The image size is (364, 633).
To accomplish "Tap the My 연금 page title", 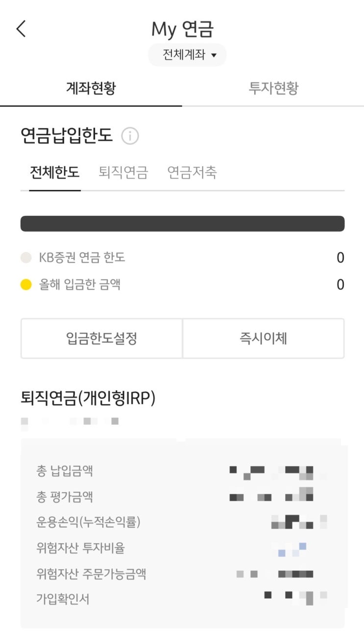I will pos(182,29).
